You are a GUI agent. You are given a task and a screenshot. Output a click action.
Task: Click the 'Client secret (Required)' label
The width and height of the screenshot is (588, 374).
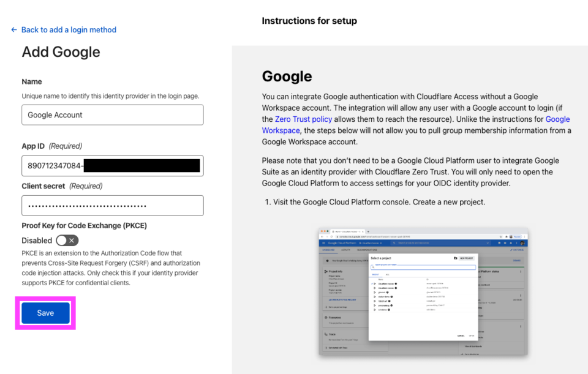point(62,186)
